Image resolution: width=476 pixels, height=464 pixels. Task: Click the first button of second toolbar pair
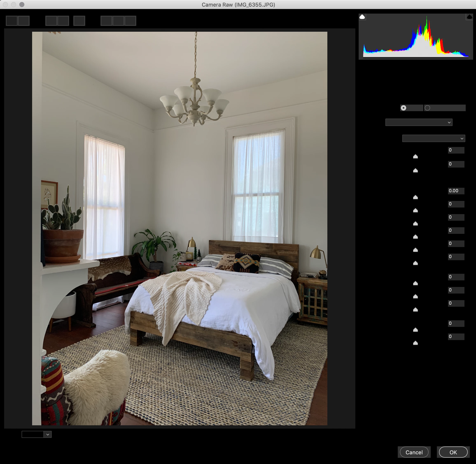tap(51, 21)
